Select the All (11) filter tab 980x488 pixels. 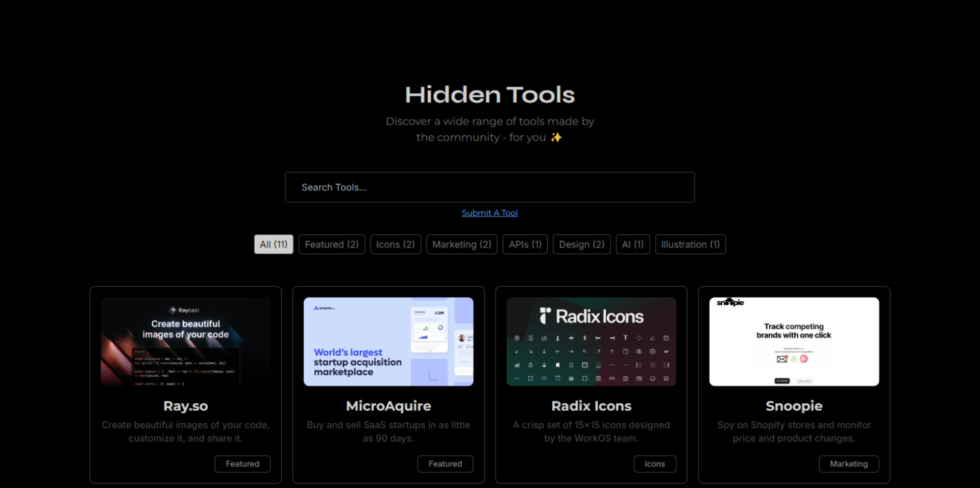click(x=273, y=244)
